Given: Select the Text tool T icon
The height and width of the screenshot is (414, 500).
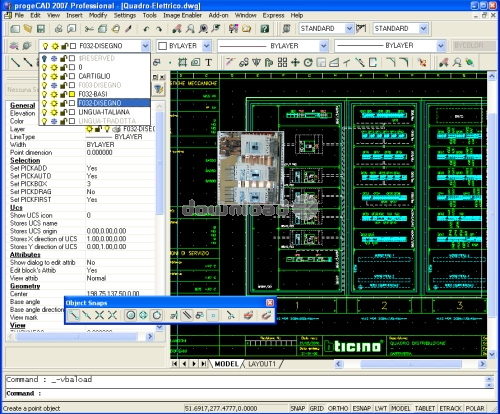Looking at the screenshot, I should (208, 62).
